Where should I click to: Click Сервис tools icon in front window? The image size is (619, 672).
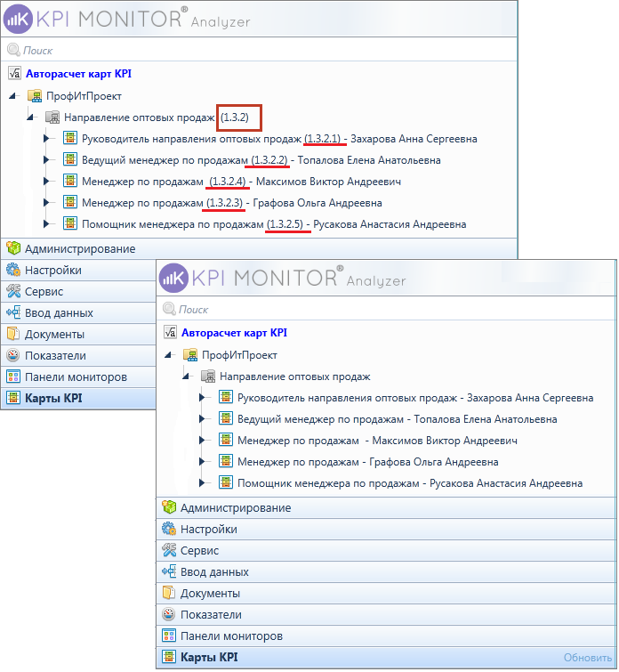169,550
